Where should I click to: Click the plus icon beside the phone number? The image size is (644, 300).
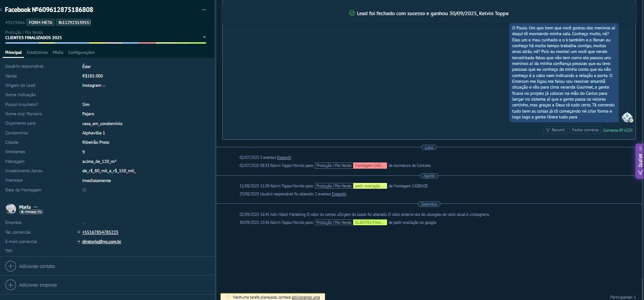79,232
